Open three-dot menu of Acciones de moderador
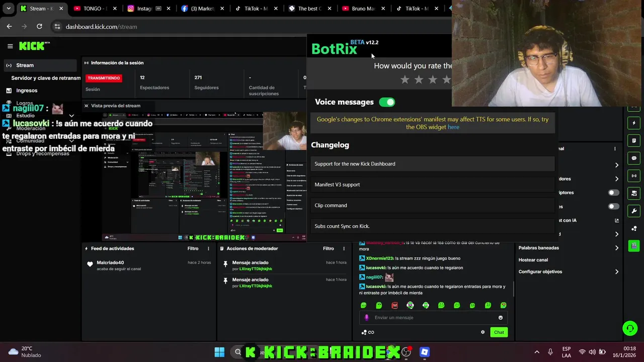 344,248
